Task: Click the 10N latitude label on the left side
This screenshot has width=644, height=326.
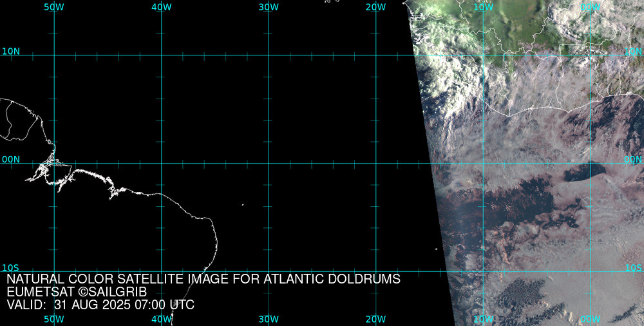Action: [x=11, y=52]
